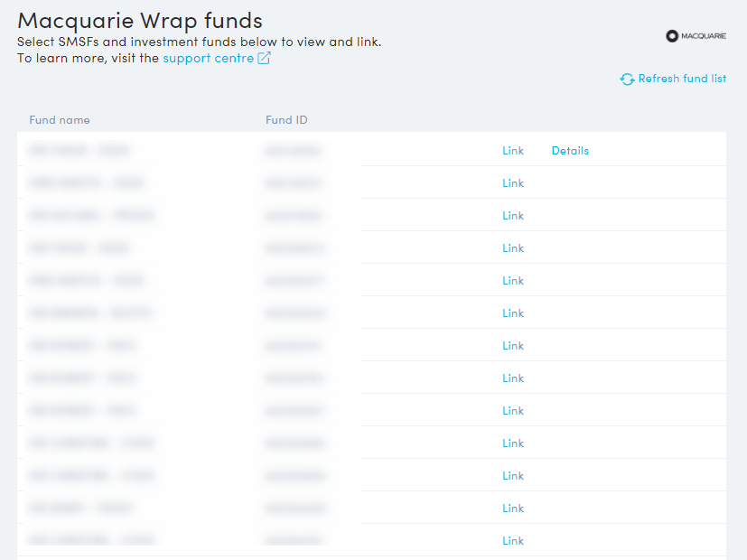Click the Refresh fund list button

pos(673,79)
